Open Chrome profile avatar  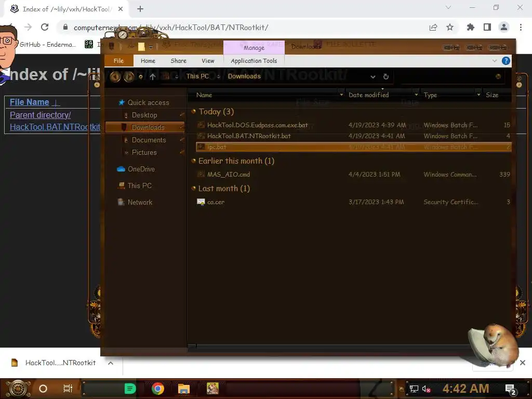click(x=504, y=27)
